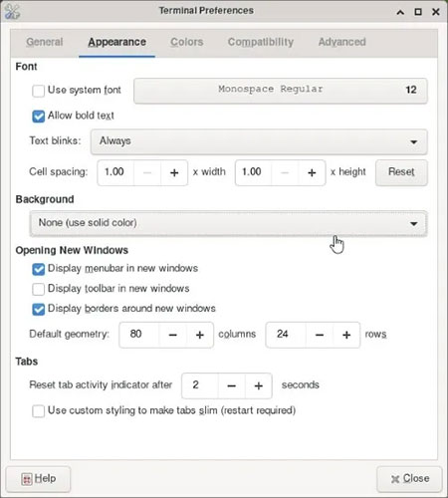Click the Terminal Preferences window app icon

pos(13,12)
